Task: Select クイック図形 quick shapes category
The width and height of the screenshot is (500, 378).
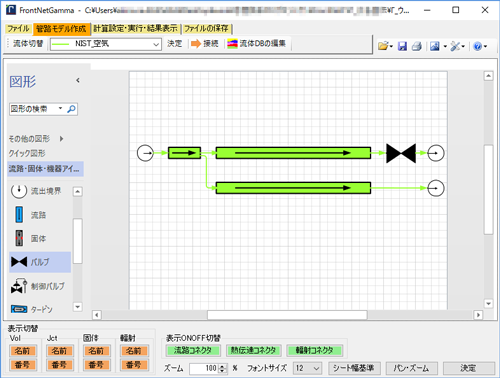Action: (x=27, y=153)
